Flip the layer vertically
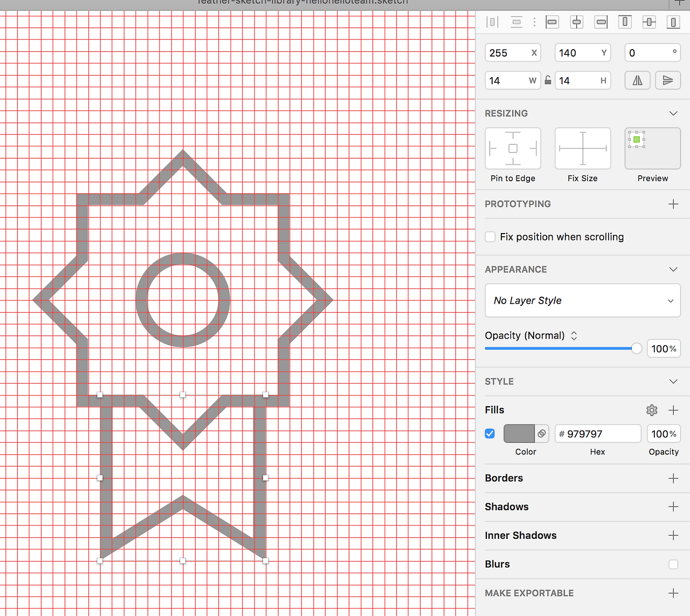The height and width of the screenshot is (616, 690). pos(668,80)
